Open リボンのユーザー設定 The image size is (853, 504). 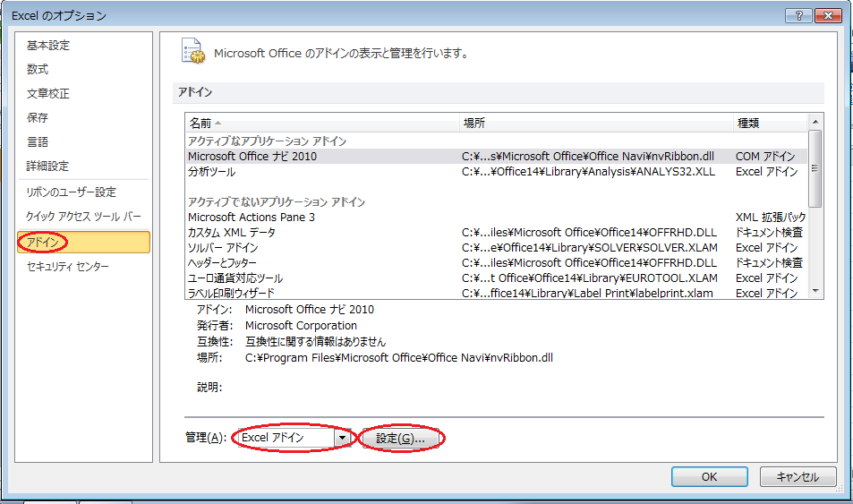tap(72, 192)
